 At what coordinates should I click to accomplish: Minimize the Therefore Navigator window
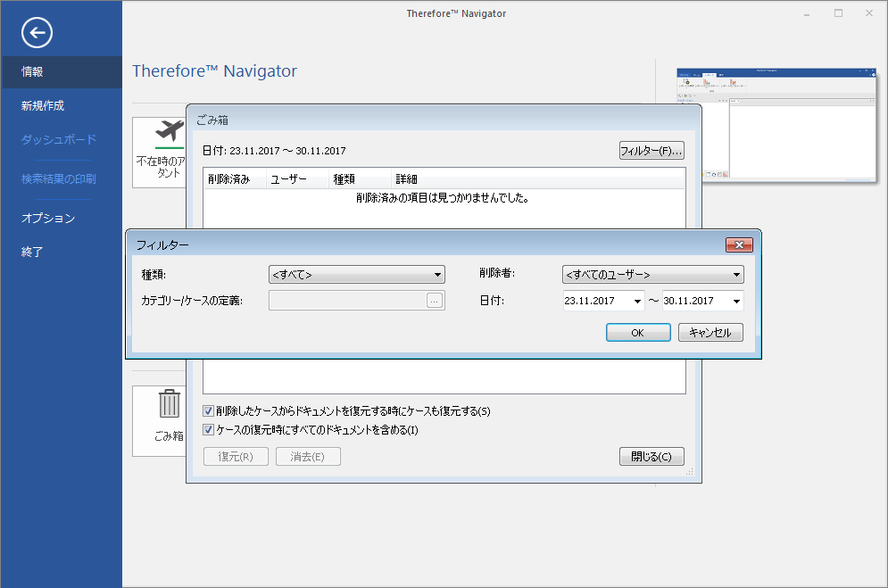(807, 13)
